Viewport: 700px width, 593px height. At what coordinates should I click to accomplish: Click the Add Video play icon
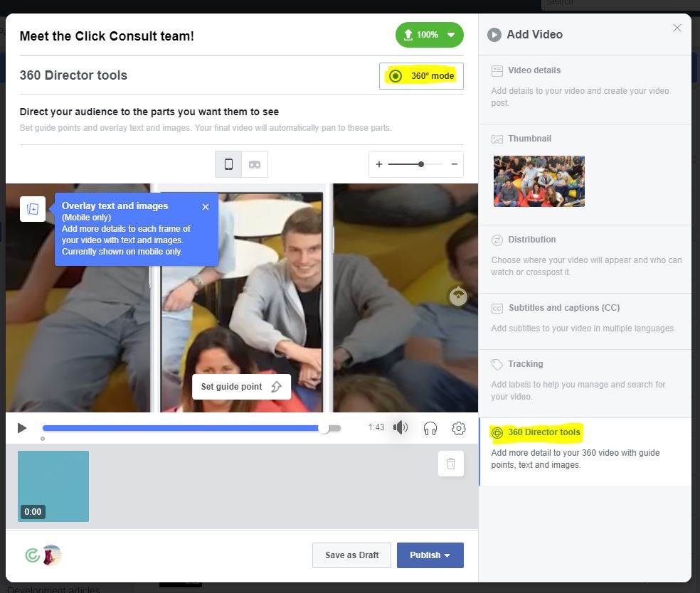494,34
